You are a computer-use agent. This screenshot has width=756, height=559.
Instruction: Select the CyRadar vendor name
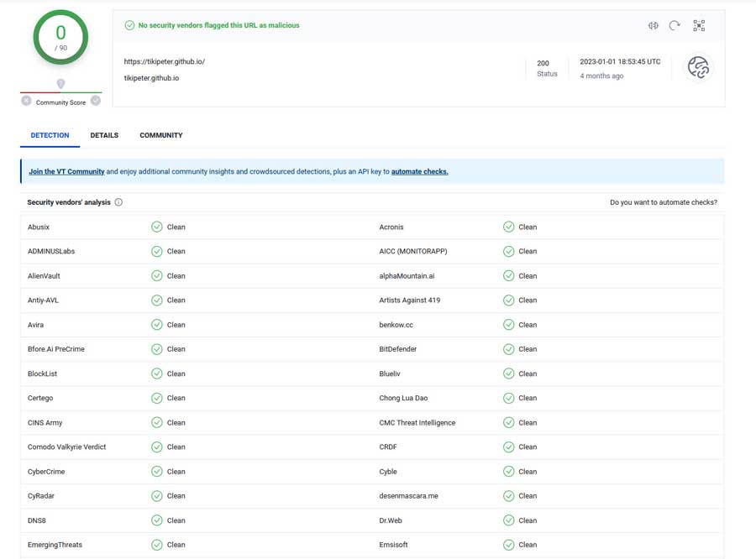point(41,496)
